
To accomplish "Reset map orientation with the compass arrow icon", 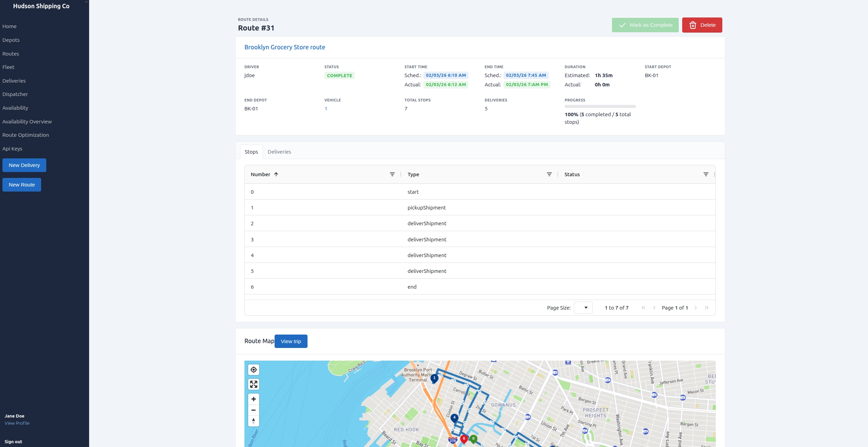I will pos(254,421).
